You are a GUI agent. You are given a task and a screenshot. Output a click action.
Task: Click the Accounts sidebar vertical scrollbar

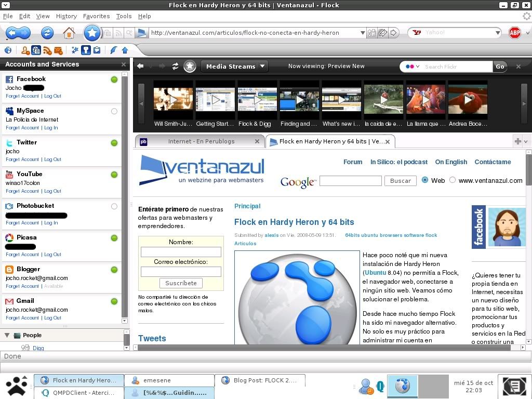click(x=125, y=197)
